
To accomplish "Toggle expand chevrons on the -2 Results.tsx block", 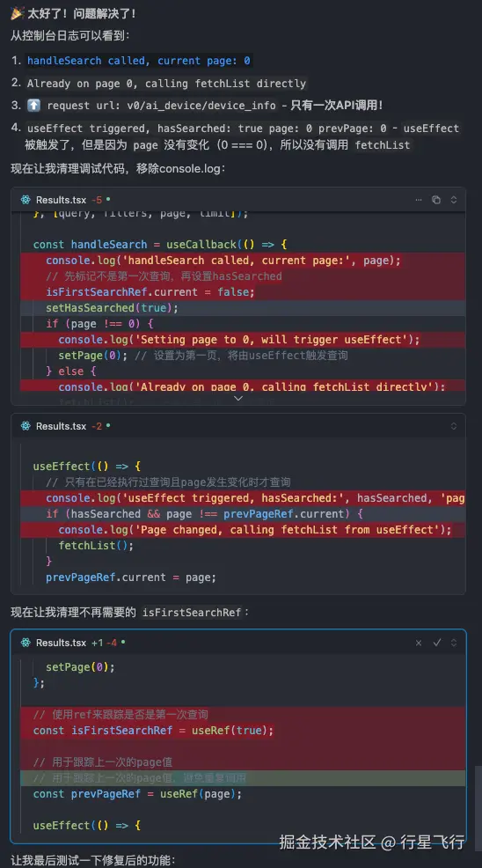I will 453,426.
